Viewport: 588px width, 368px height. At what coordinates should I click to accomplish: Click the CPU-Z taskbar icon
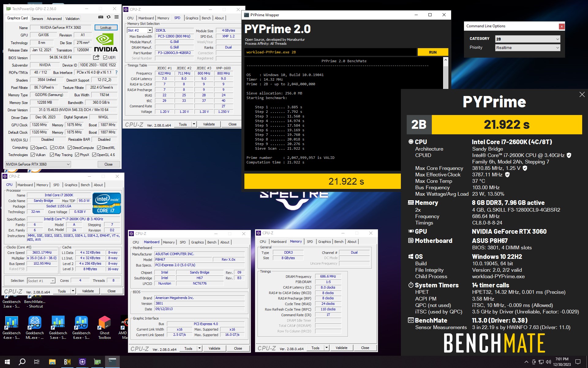[82, 362]
